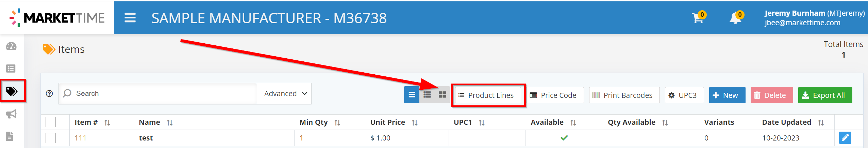Expand the Advanced search dropdown
Screen dimensions: 868x148
(x=285, y=93)
